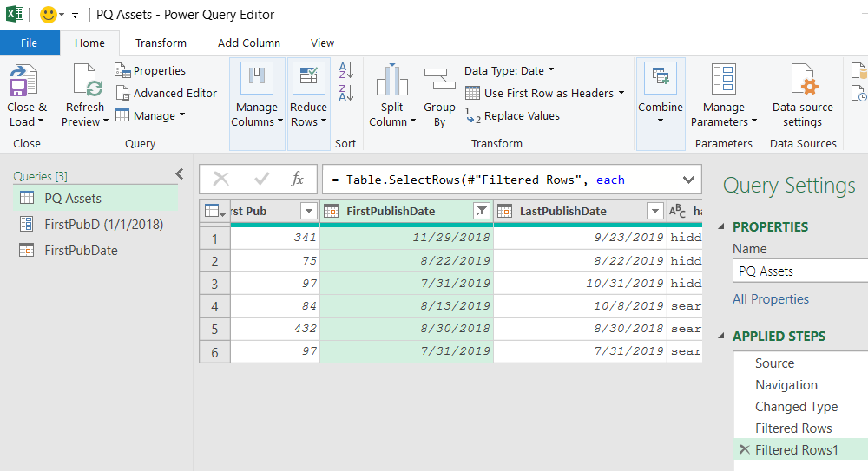Select the FirstPublishDate column header
868x471 pixels.
(x=391, y=211)
